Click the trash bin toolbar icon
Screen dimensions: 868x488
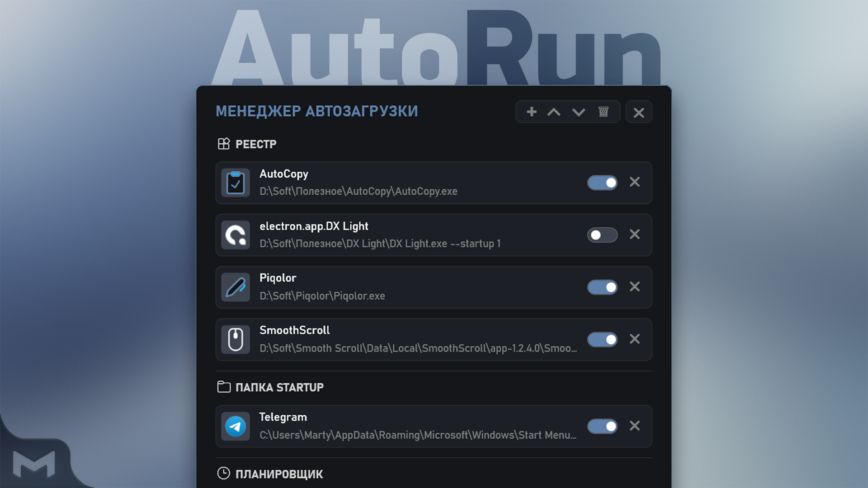point(604,112)
